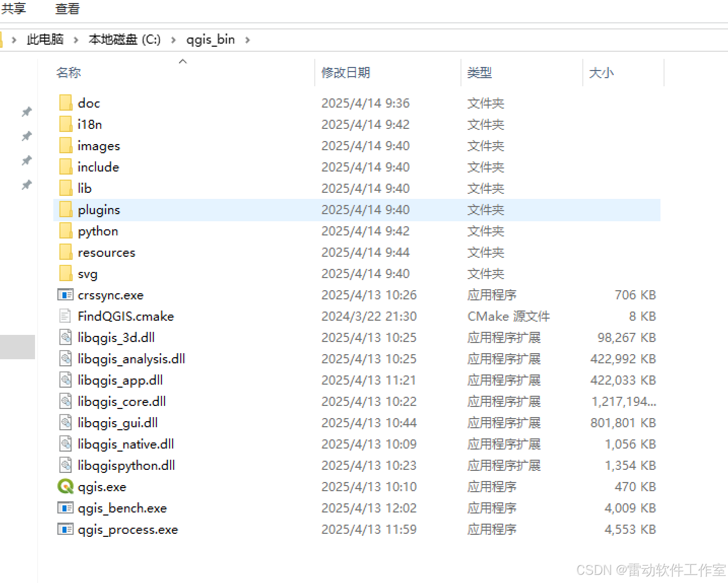
Task: Click the svg folder icon
Action: 65,273
